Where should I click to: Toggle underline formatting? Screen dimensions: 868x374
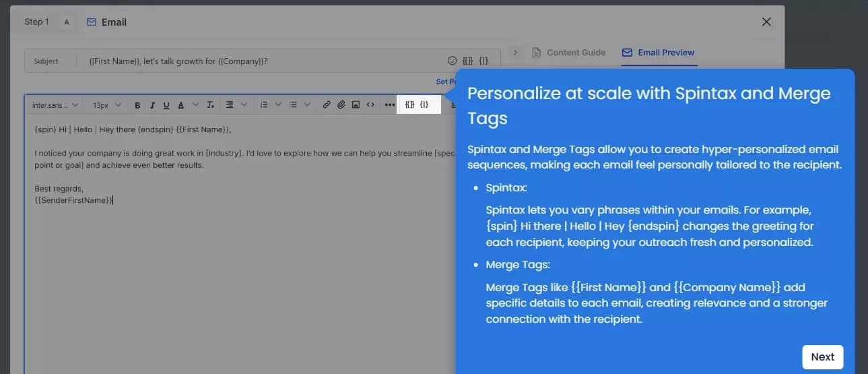[x=166, y=105]
